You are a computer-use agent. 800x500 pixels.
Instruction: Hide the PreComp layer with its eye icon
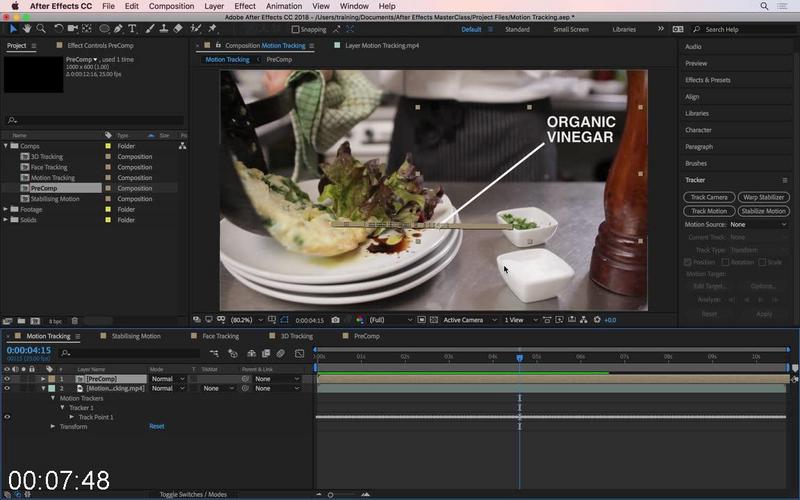coord(7,379)
